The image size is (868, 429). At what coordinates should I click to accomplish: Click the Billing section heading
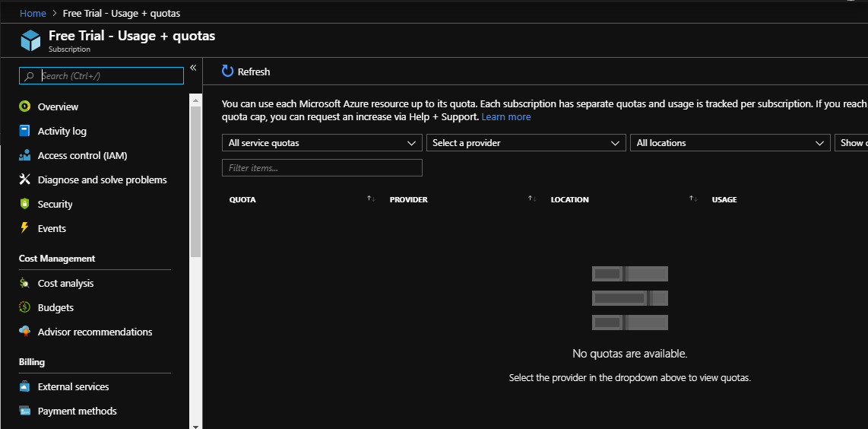(x=32, y=362)
